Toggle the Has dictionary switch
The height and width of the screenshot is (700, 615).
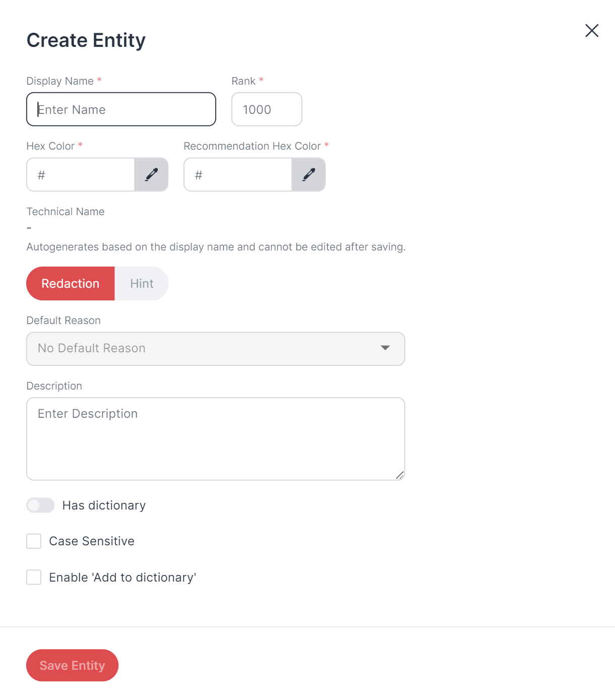(40, 505)
